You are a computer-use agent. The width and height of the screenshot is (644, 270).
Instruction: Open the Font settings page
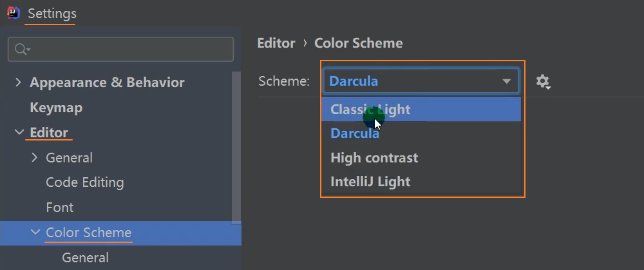(59, 207)
